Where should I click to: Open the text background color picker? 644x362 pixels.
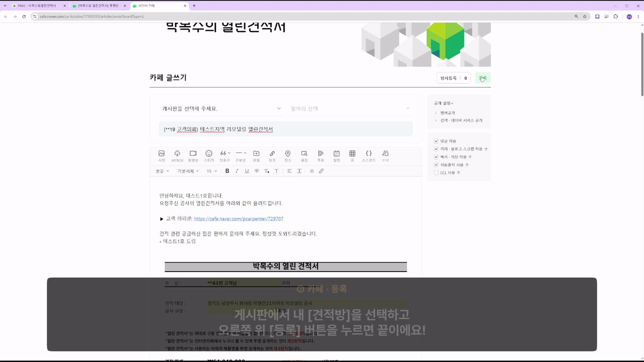tap(276, 171)
